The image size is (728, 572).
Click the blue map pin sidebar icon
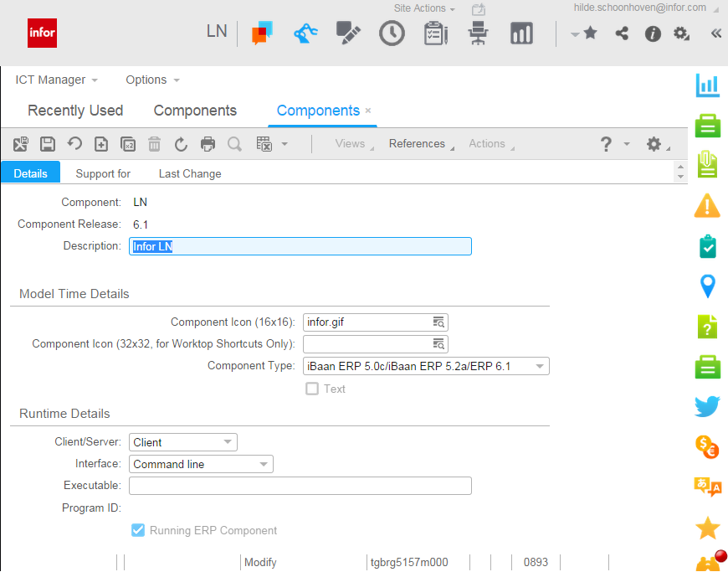pos(708,286)
